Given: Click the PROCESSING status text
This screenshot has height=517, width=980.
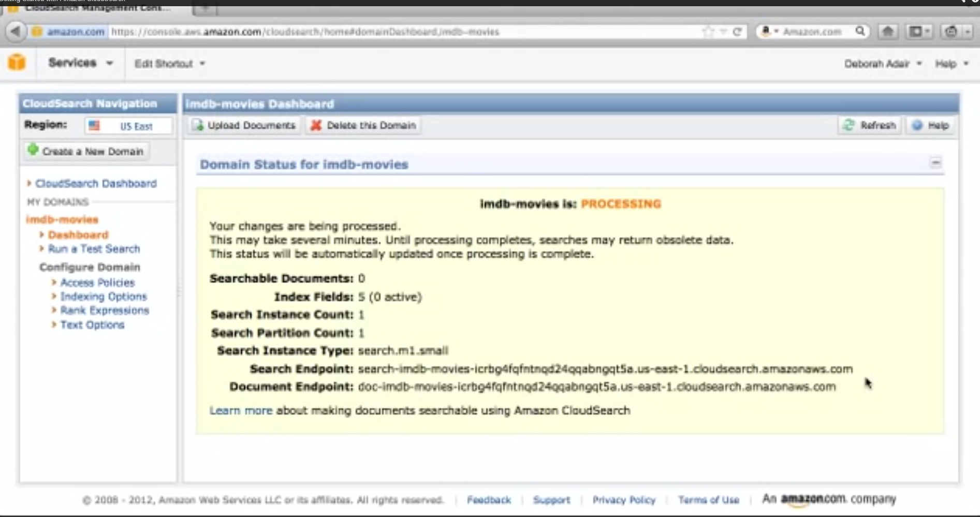Looking at the screenshot, I should (x=621, y=204).
